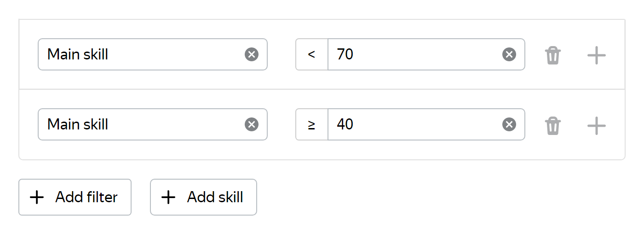Image resolution: width=644 pixels, height=234 pixels.
Task: Click the Add skill button
Action: [203, 197]
